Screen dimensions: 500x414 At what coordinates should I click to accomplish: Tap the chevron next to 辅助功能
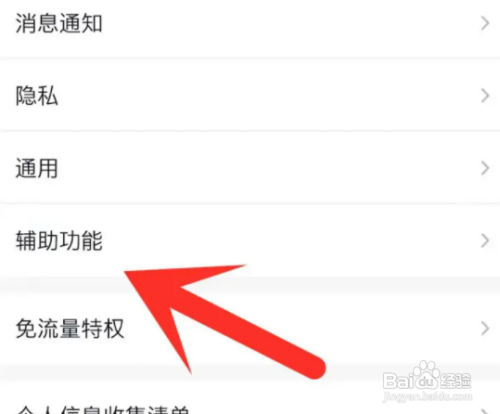tap(485, 240)
